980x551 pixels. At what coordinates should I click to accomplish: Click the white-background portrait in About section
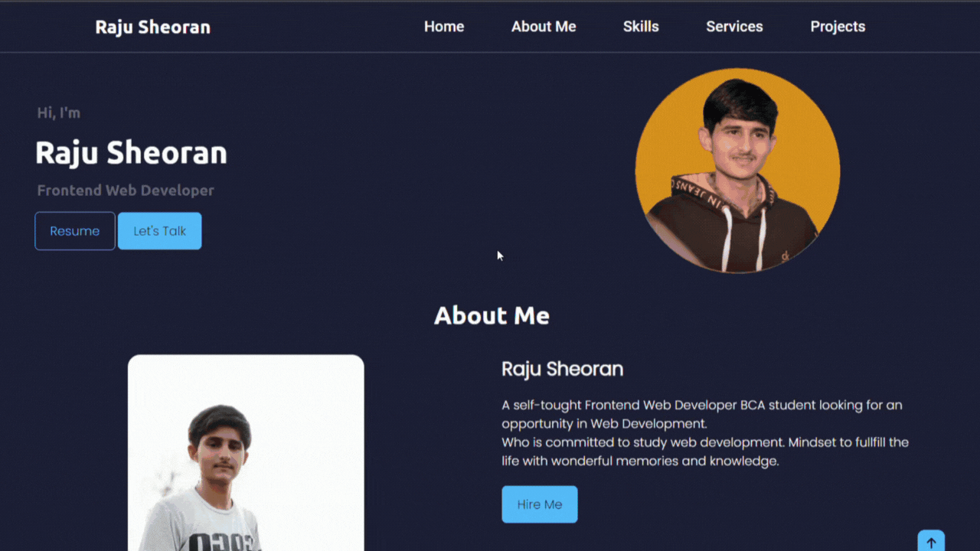click(x=246, y=452)
